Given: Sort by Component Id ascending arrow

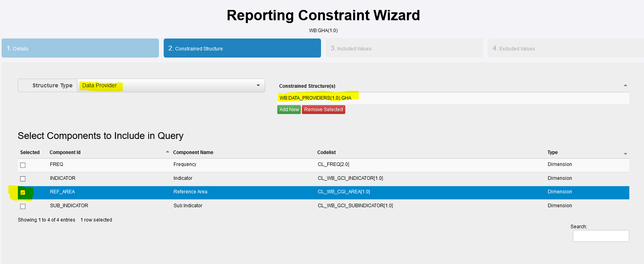Looking at the screenshot, I should (x=167, y=152).
